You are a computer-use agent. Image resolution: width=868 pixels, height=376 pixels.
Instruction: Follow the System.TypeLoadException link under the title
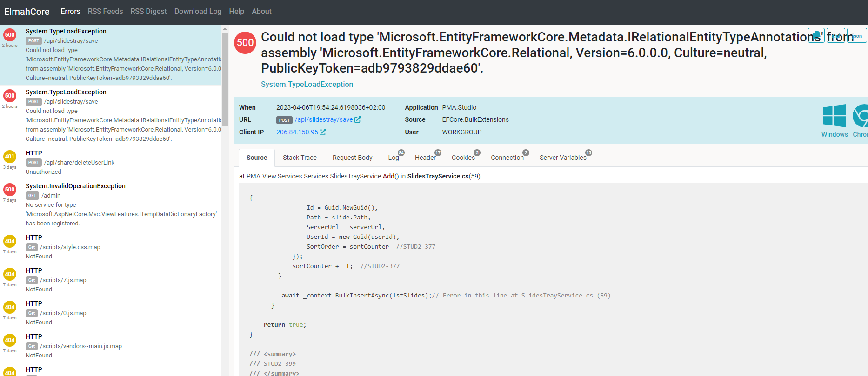click(307, 85)
